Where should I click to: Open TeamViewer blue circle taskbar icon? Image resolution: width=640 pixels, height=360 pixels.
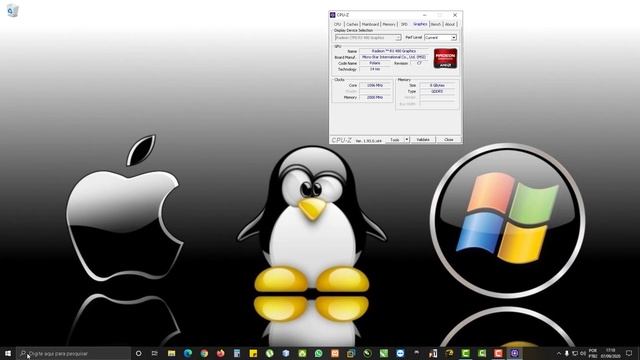point(400,353)
